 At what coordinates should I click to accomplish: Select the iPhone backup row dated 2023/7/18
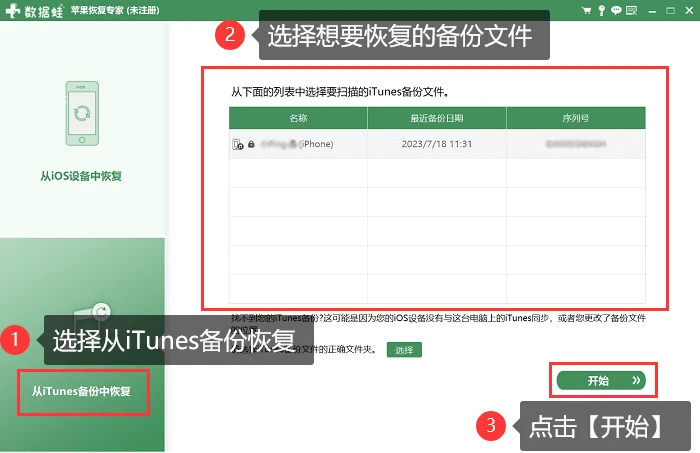[x=437, y=144]
